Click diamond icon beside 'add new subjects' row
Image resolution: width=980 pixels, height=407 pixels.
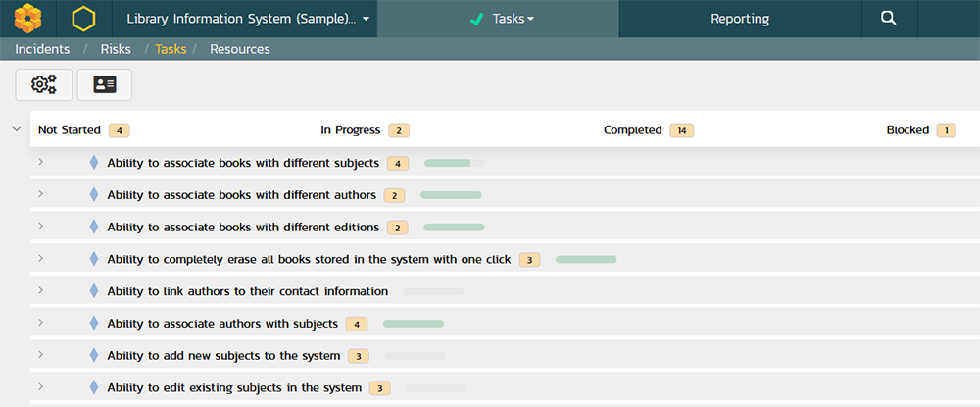(94, 356)
